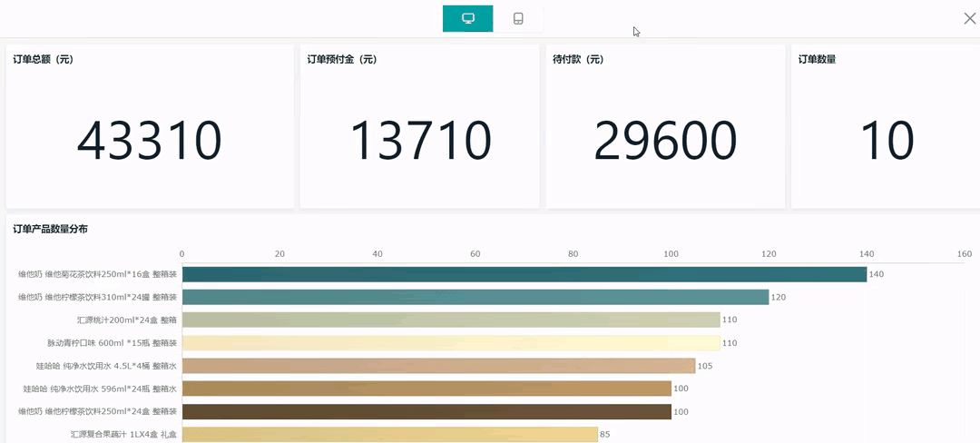Select the 汇源复合果蔬汁 bar
Viewport: 980px width, 443px height.
389,434
